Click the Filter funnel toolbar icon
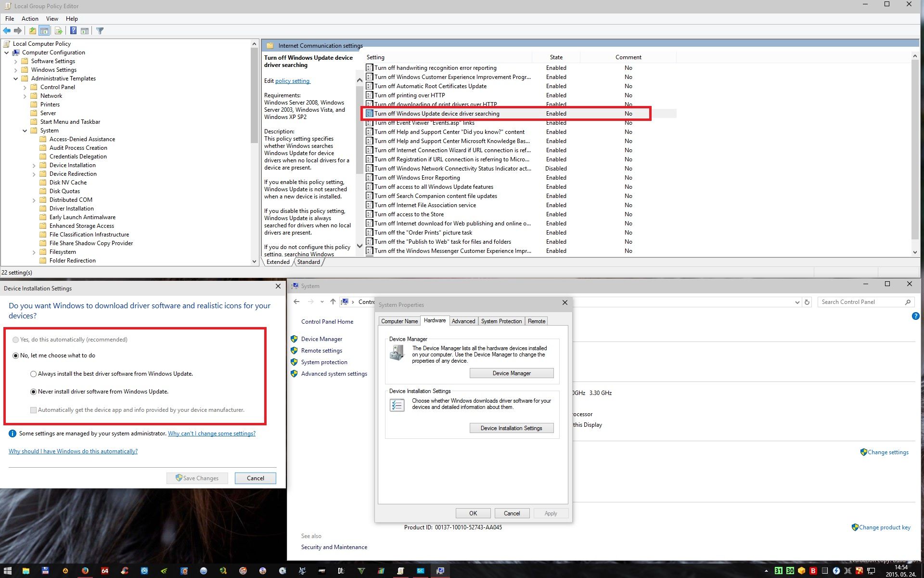 tap(100, 31)
